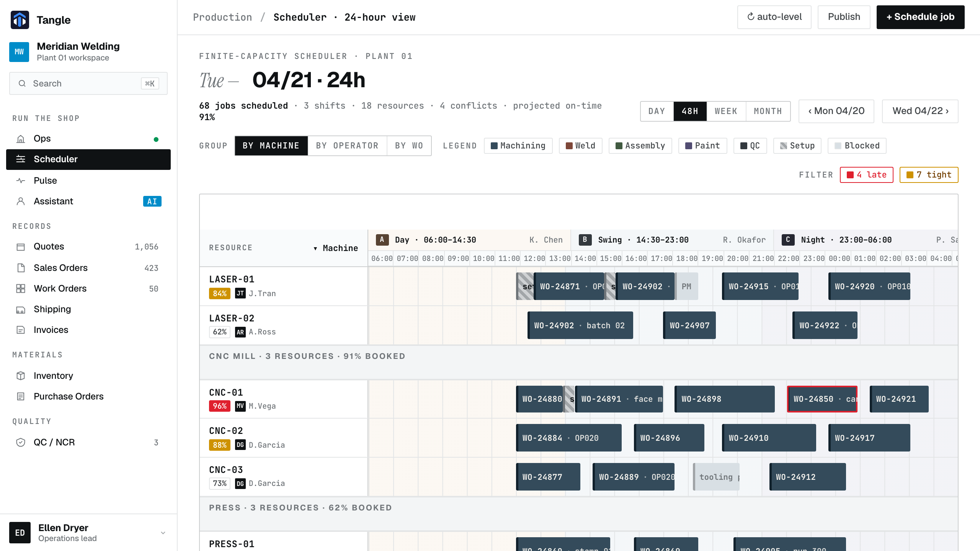Open Work Orders list

point(88,289)
